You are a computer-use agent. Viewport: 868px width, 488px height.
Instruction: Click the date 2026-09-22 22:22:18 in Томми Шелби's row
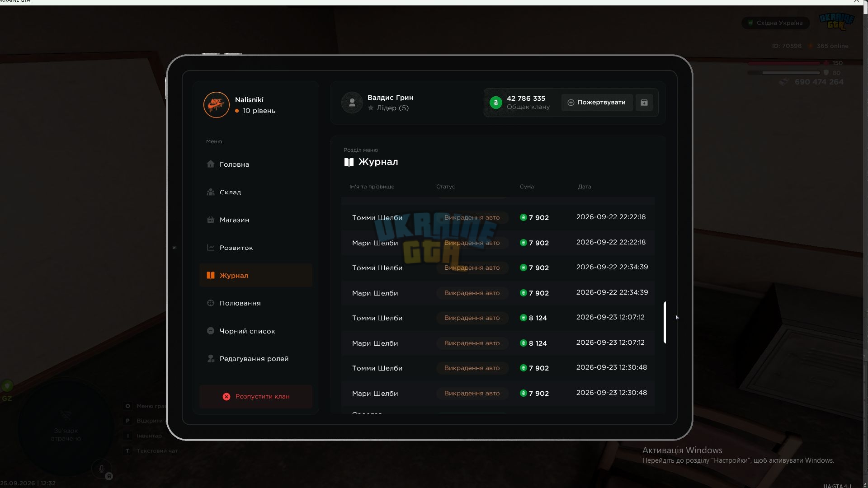point(611,217)
